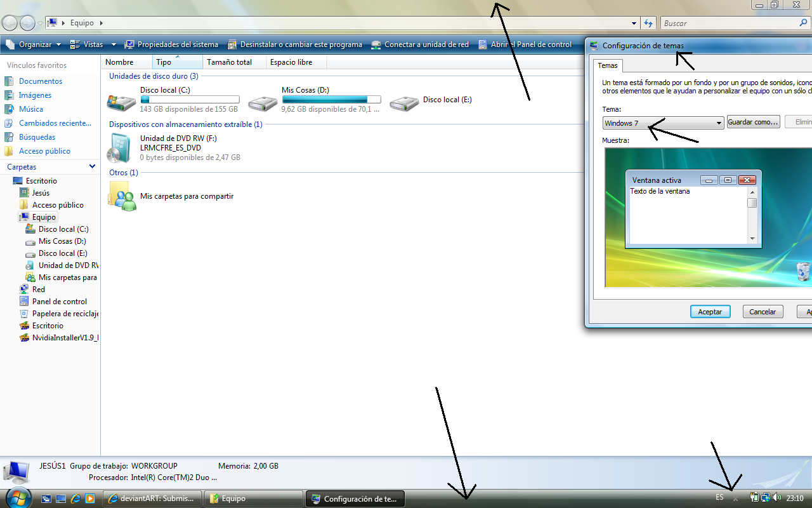Viewport: 812px width, 508px height.
Task: Click Desinstalar o cambiar este programa
Action: tap(294, 44)
